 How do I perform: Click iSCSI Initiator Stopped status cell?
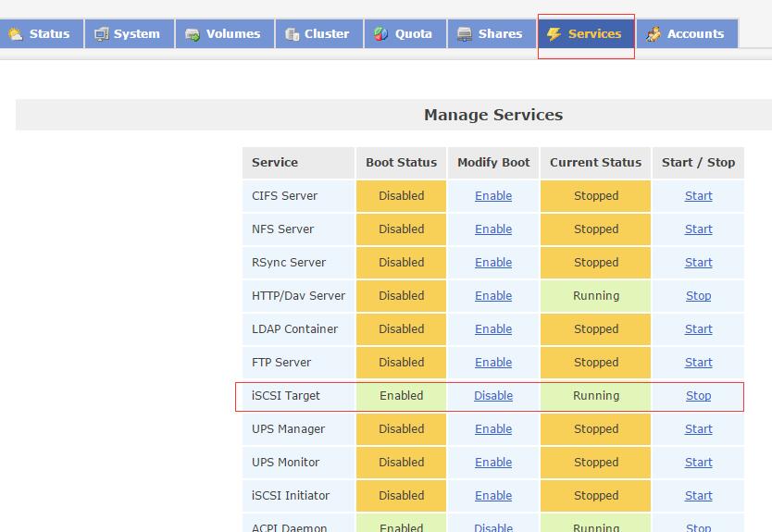coord(596,496)
